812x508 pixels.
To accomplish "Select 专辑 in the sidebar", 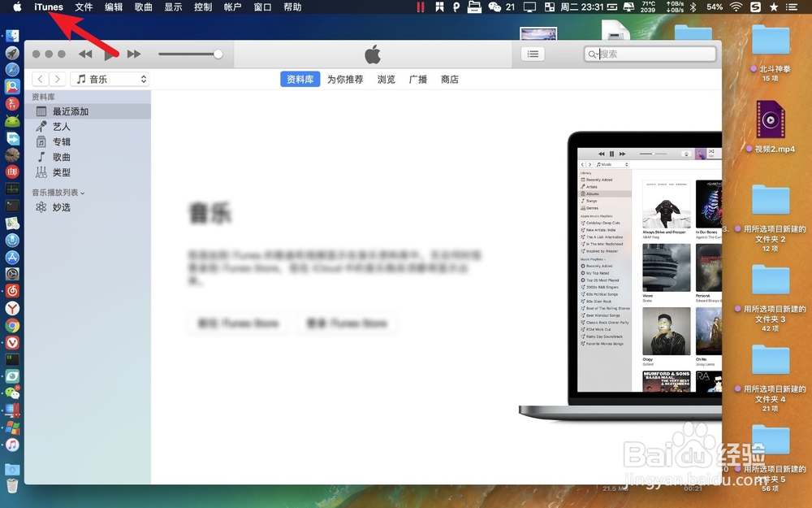I will (88, 141).
